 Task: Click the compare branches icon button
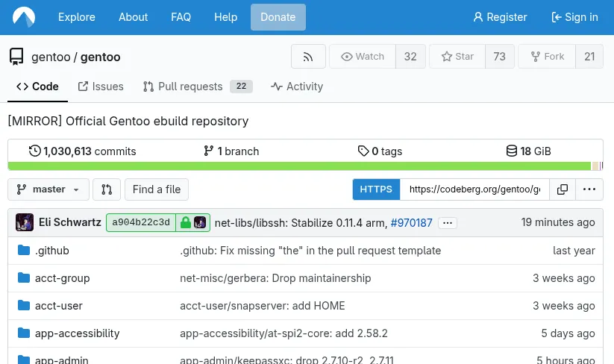pos(107,189)
